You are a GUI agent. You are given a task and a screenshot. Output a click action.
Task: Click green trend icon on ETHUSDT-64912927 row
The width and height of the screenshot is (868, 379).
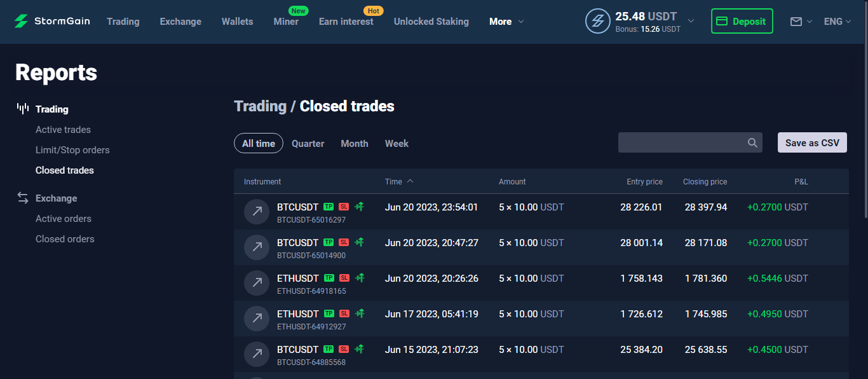click(x=359, y=314)
